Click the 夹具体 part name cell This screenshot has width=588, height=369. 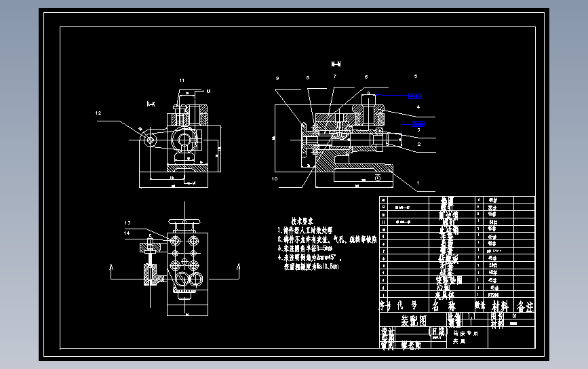coord(444,295)
